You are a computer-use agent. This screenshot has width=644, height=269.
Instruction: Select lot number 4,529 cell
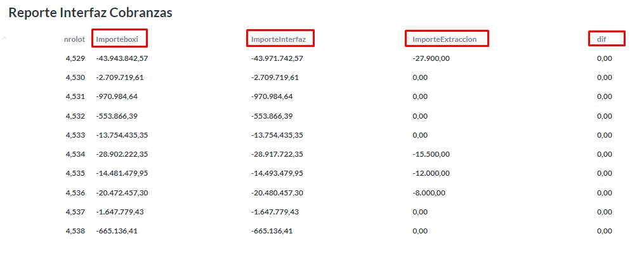[75, 58]
